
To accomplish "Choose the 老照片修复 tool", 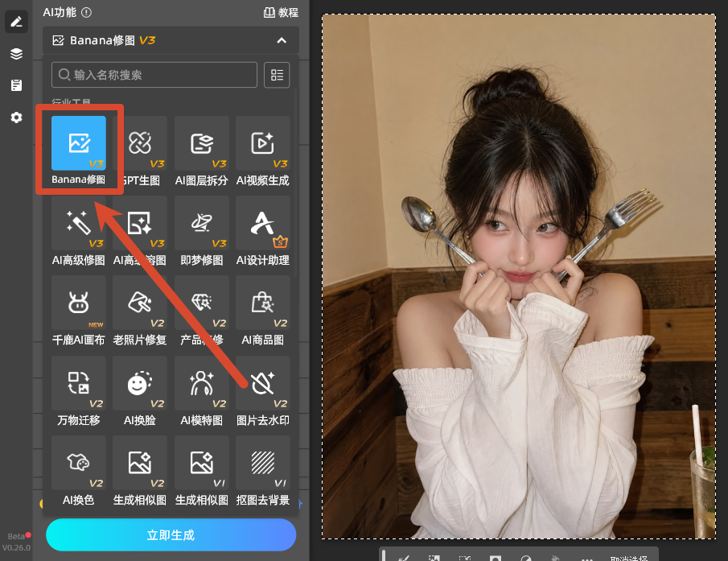I will 140,303.
